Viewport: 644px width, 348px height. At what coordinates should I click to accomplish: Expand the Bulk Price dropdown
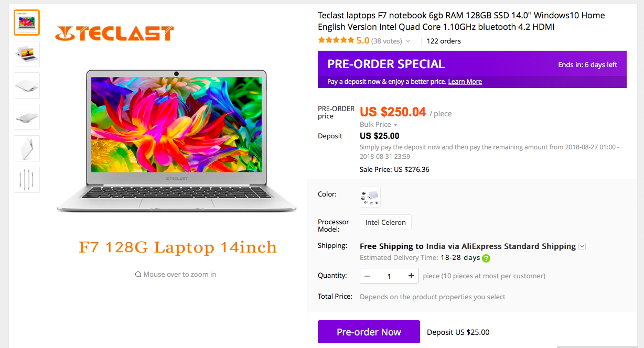[379, 124]
